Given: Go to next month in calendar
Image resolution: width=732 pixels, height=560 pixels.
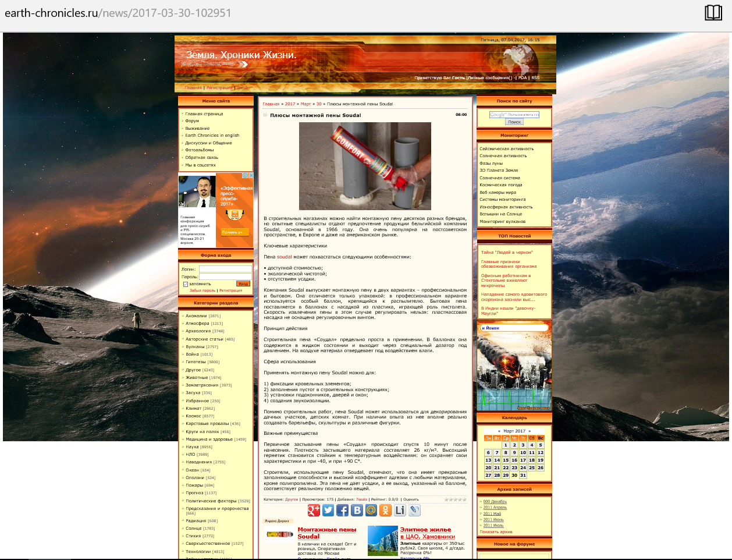Looking at the screenshot, I should (x=530, y=431).
